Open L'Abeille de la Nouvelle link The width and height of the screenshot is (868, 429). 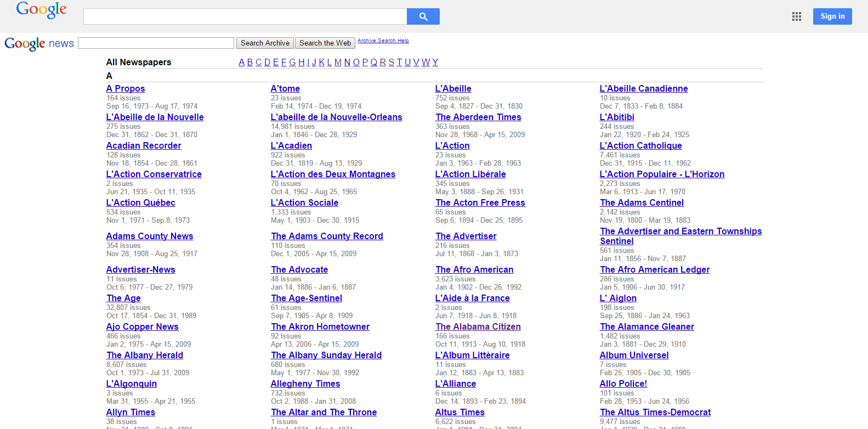click(155, 117)
